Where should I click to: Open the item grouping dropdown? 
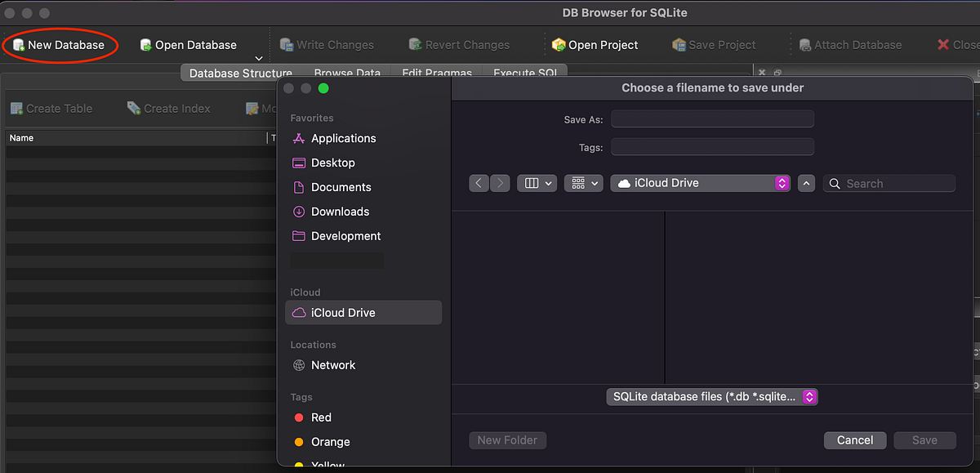pos(583,183)
